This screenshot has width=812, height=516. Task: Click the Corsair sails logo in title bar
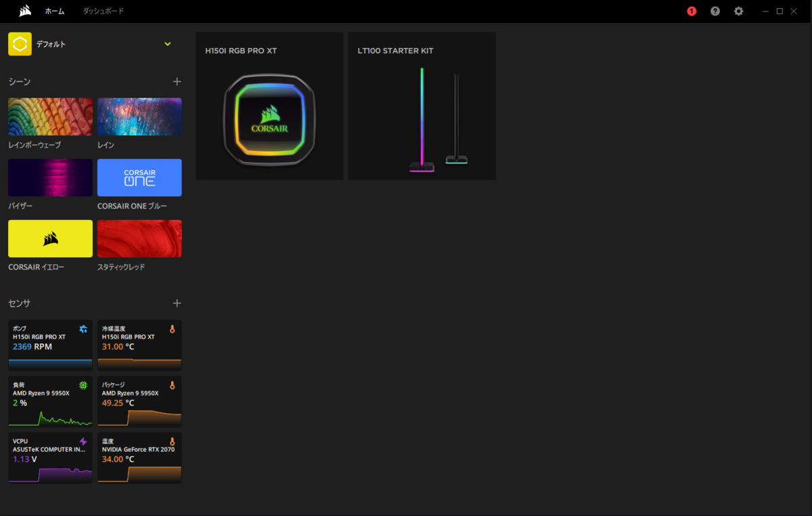coord(25,11)
